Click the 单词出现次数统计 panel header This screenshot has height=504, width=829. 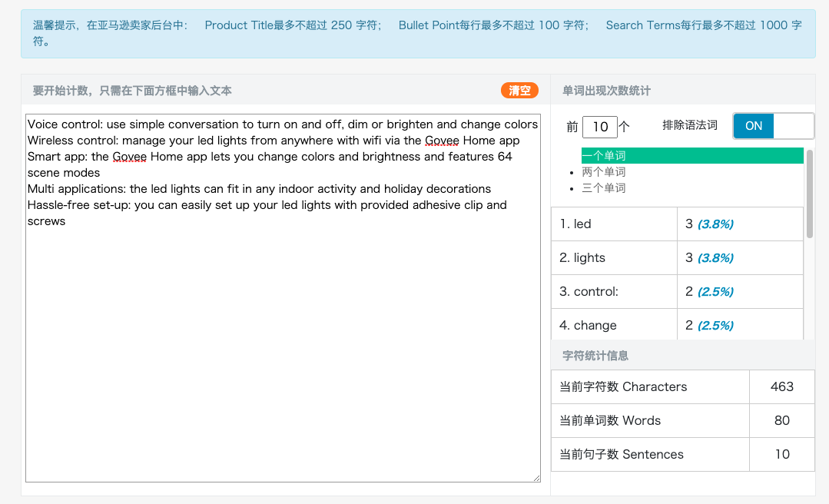[606, 91]
